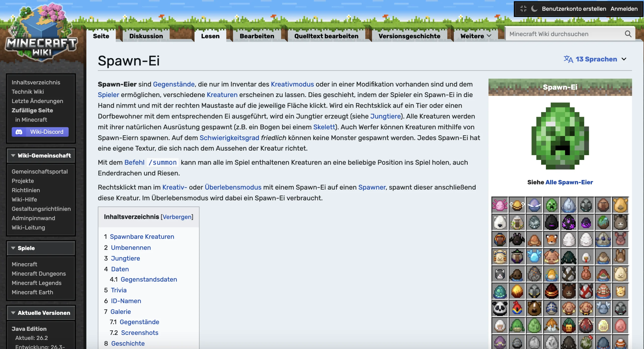Viewport: 644px width, 349px height.
Task: Click the red parrot spawn egg
Action: click(517, 309)
